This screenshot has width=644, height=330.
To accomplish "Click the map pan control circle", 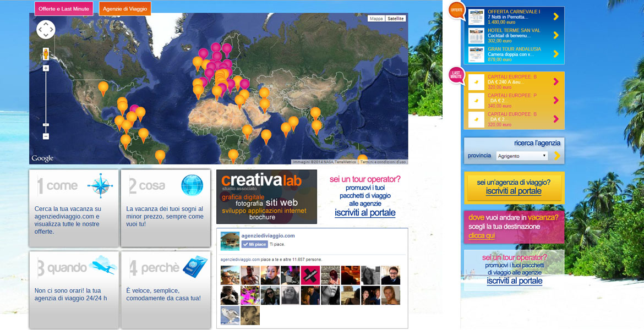I will [x=46, y=30].
